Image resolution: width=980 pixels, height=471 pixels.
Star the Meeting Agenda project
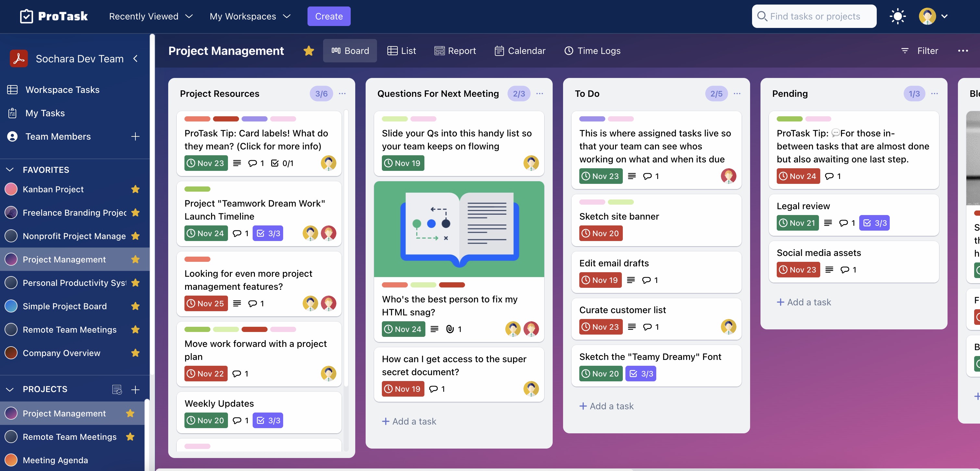pos(131,460)
